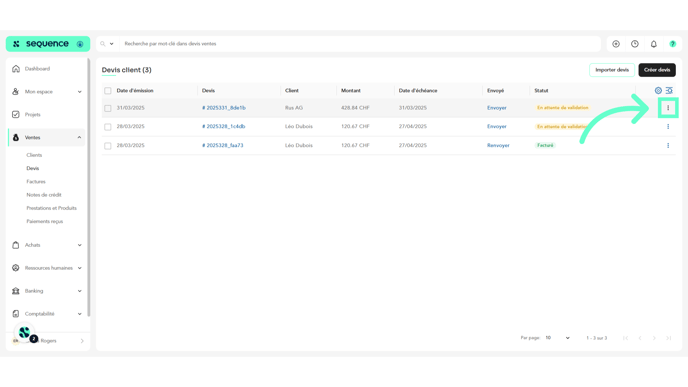This screenshot has height=387, width=688.
Task: Open Prestations et Produits submenu item
Action: 51,208
